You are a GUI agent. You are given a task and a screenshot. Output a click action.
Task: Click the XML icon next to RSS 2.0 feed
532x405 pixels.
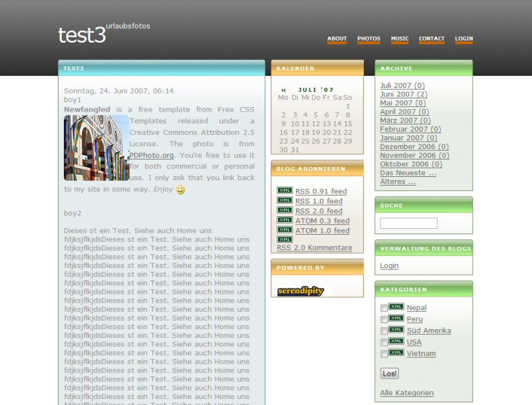click(285, 210)
